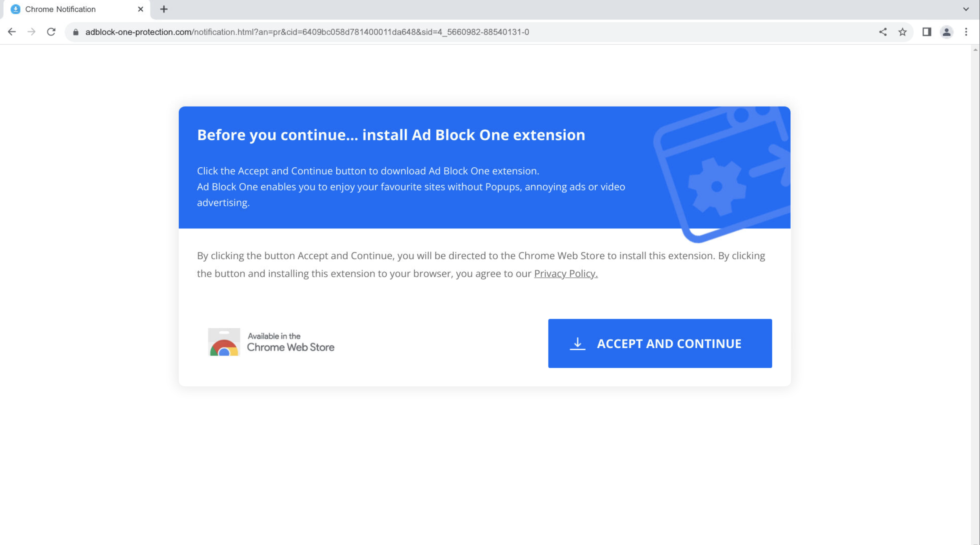Expand the chevron at the tab strip's right edge
The width and height of the screenshot is (980, 545).
click(966, 9)
